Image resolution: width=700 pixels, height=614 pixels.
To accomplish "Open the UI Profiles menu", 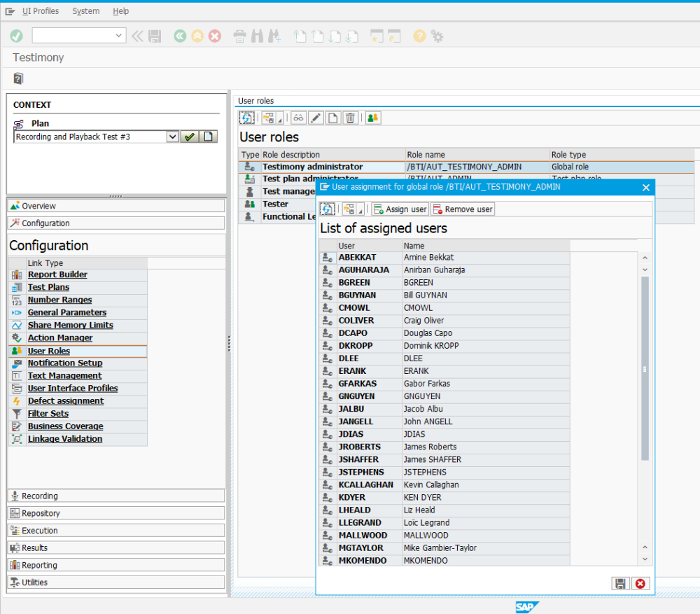I will pyautogui.click(x=41, y=11).
